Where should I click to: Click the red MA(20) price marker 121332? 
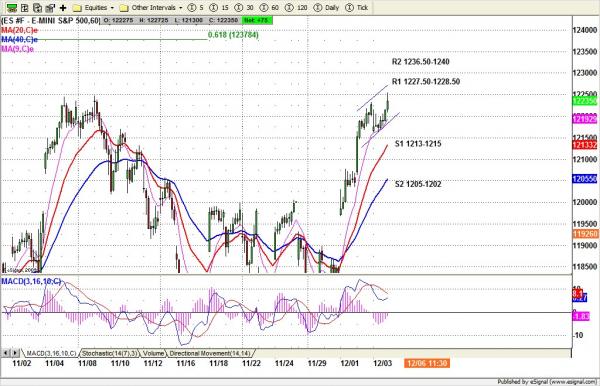585,145
